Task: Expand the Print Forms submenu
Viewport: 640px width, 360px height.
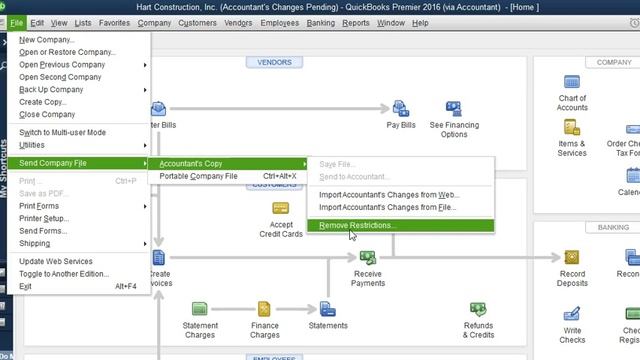Action: coord(79,206)
